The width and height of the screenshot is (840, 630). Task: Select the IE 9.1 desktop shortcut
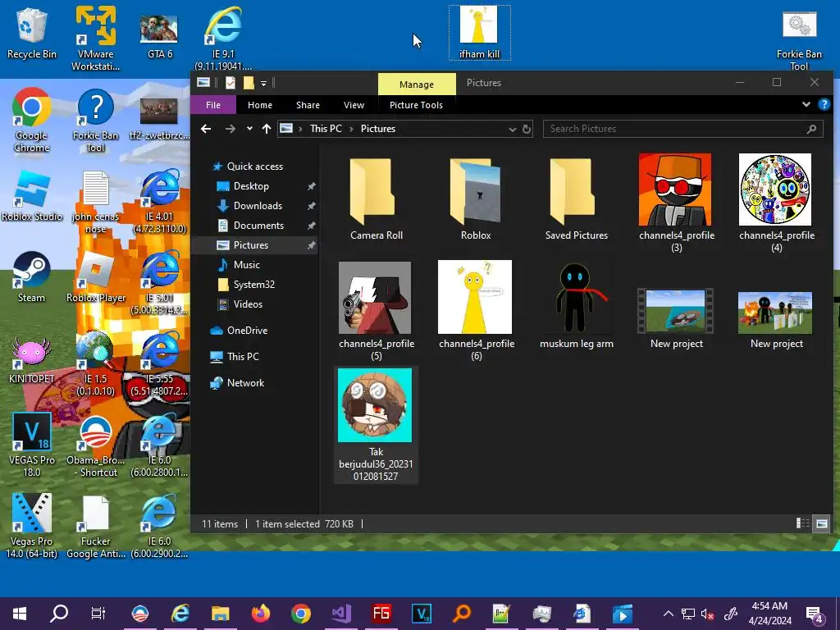(x=223, y=39)
